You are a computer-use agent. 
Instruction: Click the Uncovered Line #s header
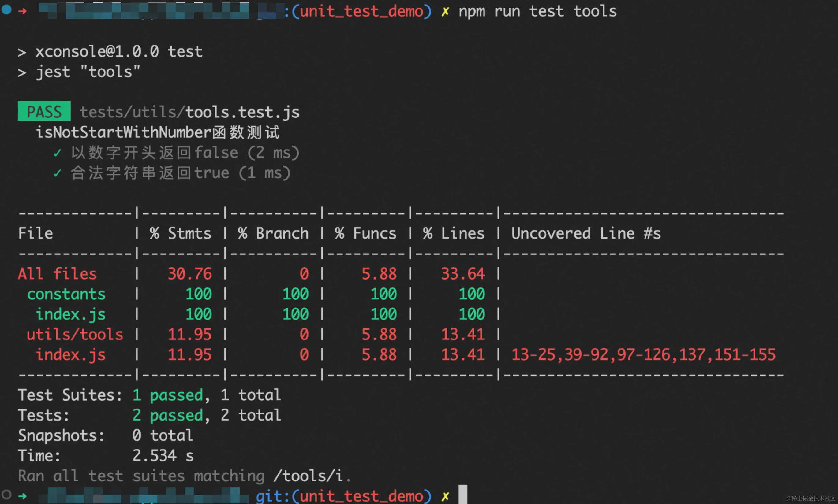point(586,233)
